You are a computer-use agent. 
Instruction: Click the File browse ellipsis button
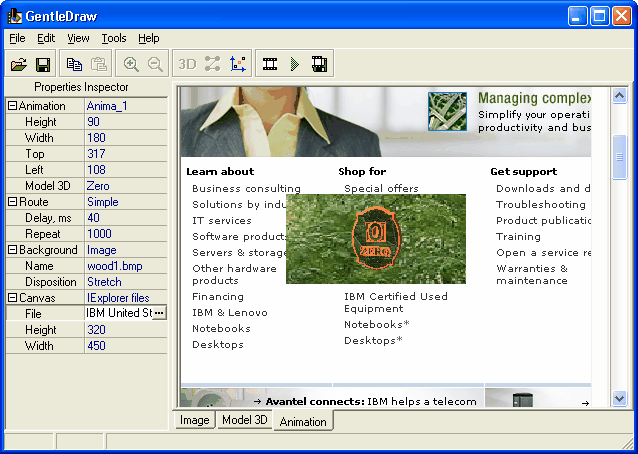coord(159,313)
